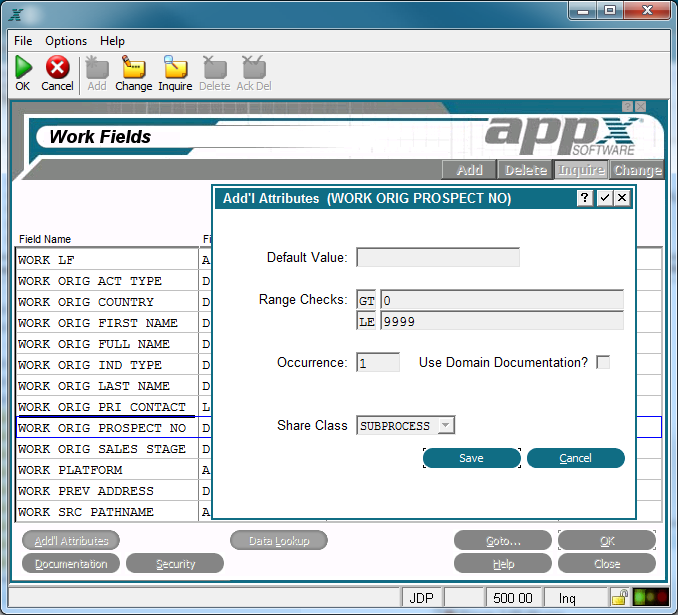Select the Inquire mode toolbar icon
This screenshot has width=678, height=615.
coord(175,67)
